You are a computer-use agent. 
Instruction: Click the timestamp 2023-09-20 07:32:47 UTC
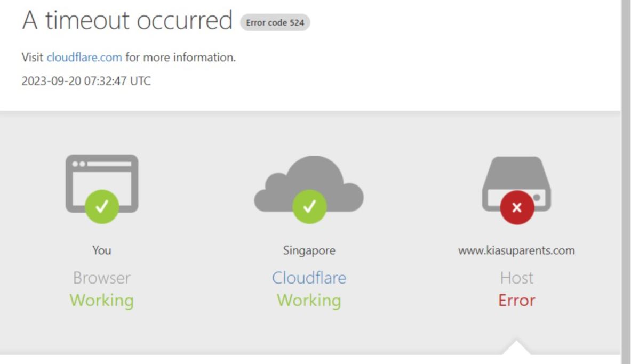(x=86, y=81)
